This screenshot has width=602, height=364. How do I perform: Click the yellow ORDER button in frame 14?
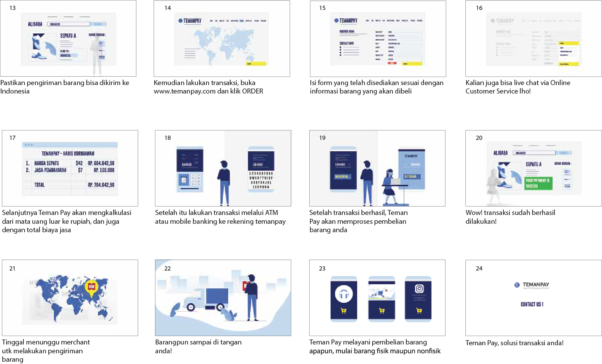pyautogui.click(x=256, y=64)
